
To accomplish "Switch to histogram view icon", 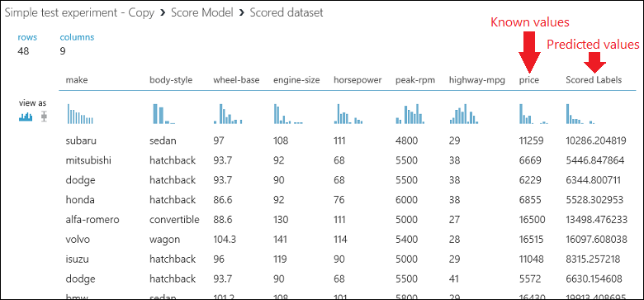I will pos(26,117).
